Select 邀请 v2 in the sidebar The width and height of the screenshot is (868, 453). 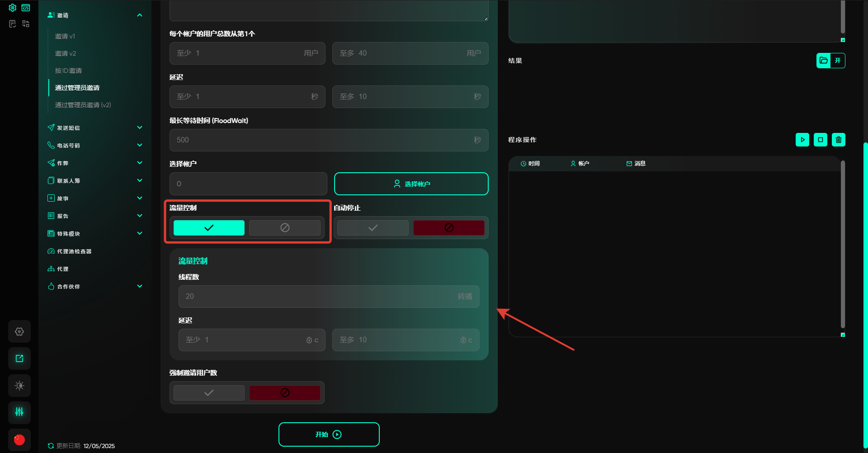click(x=66, y=53)
